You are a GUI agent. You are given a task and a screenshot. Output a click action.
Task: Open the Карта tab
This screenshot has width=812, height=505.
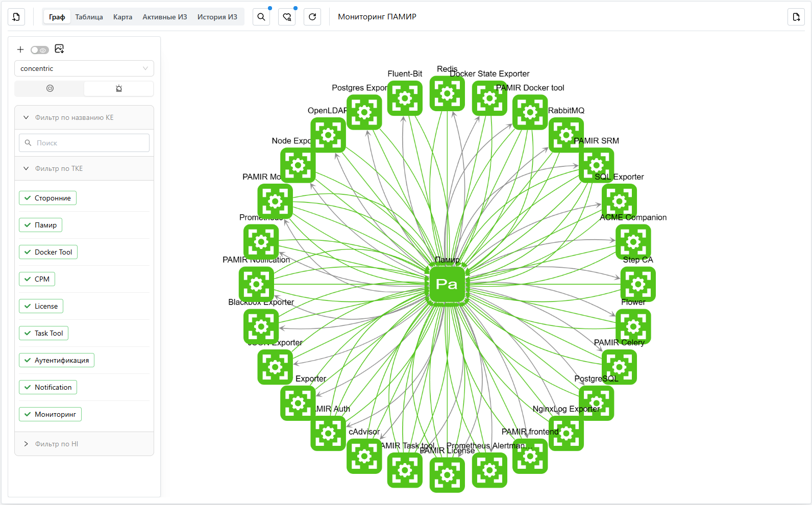pyautogui.click(x=122, y=17)
